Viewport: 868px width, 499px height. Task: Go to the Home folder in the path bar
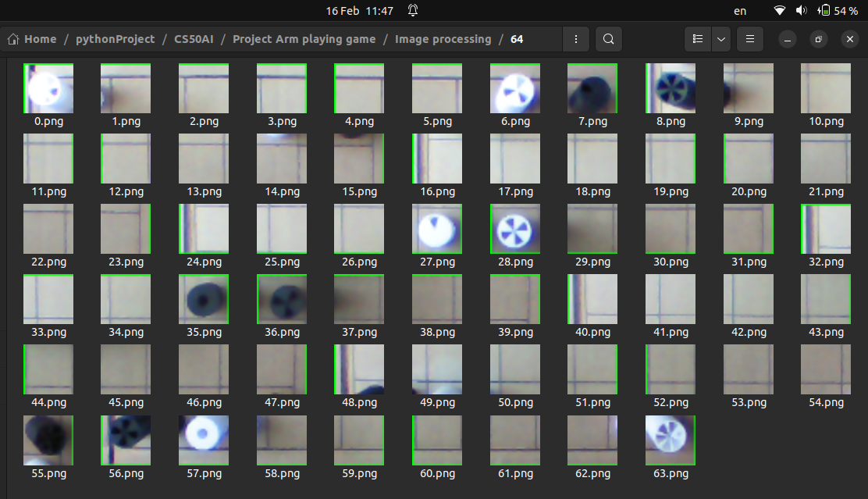pyautogui.click(x=32, y=39)
